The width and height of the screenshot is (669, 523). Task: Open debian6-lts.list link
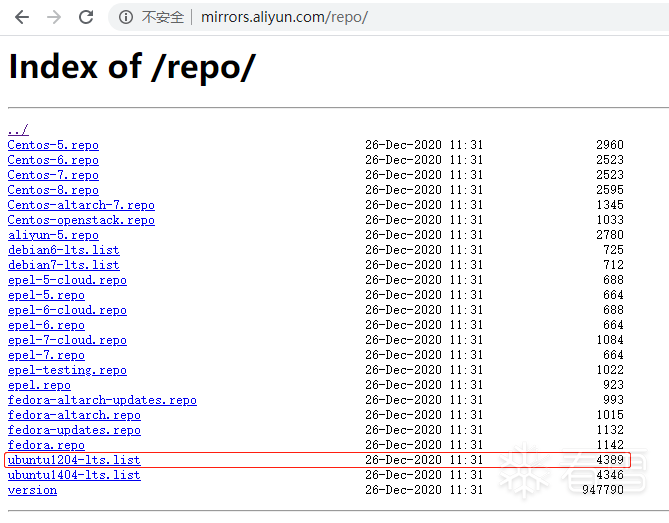tap(64, 250)
